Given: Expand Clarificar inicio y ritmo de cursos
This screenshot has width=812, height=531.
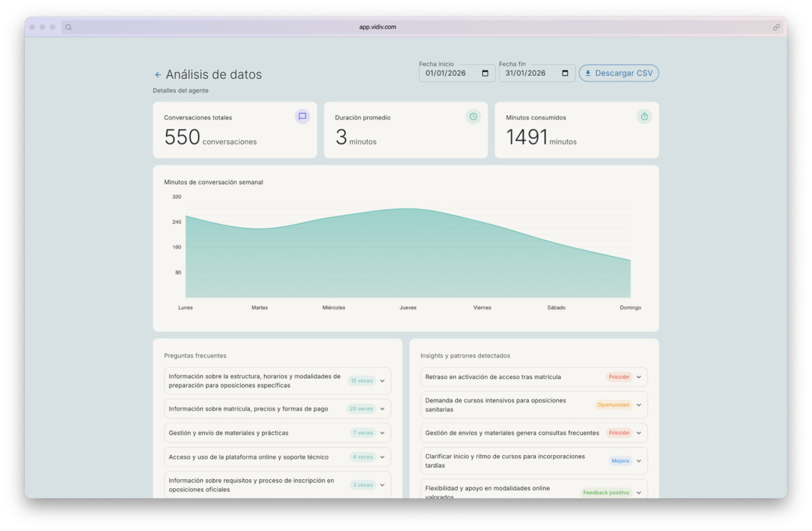Looking at the screenshot, I should click(639, 460).
